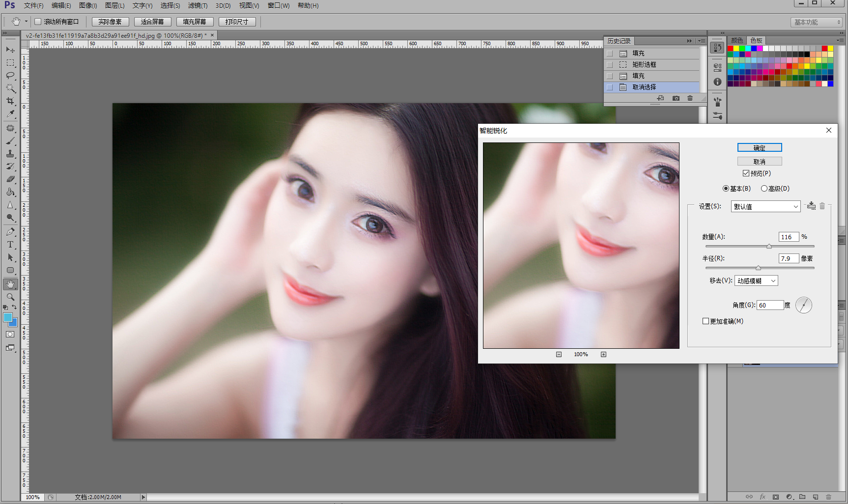Select the Eyedropper tool
This screenshot has height=504, width=848.
(10, 113)
